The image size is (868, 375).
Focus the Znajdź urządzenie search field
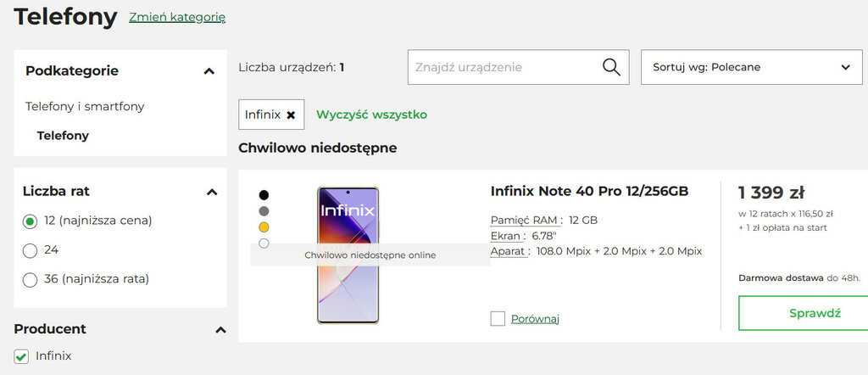point(503,67)
